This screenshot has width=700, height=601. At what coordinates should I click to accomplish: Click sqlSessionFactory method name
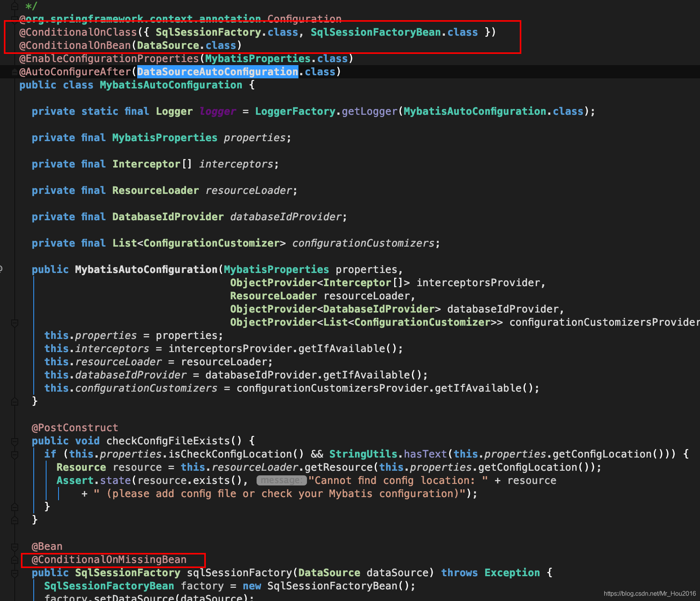click(240, 573)
